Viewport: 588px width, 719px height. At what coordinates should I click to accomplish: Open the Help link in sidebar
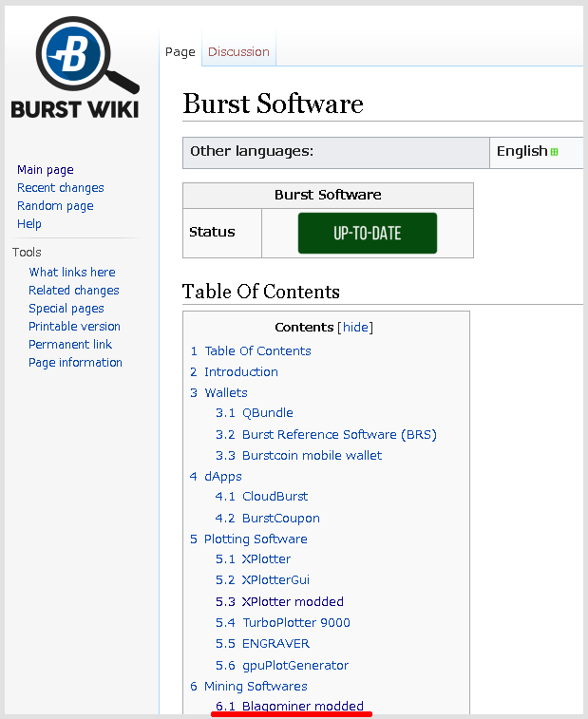(29, 224)
